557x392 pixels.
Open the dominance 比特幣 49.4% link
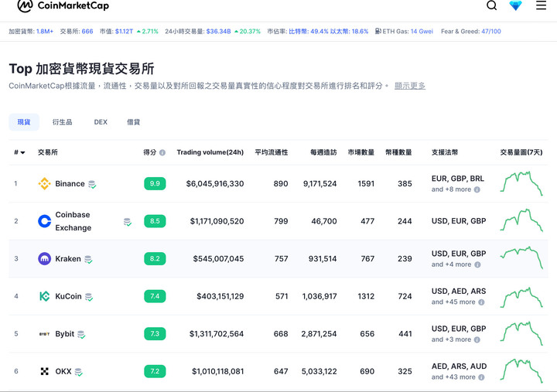point(309,31)
